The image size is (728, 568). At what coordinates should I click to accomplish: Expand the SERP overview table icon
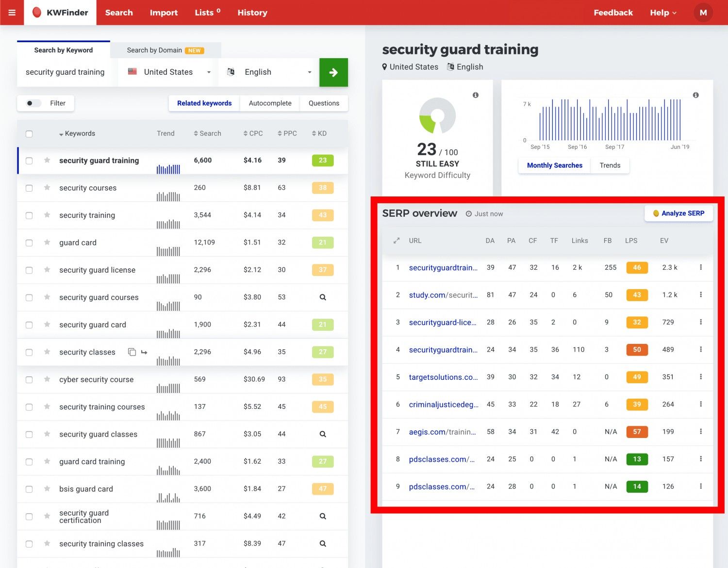397,241
